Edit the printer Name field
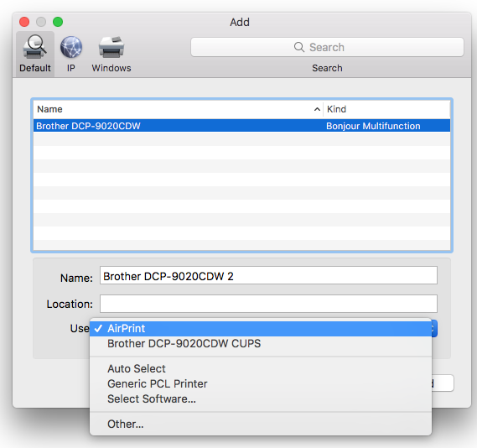477x448 pixels. pyautogui.click(x=268, y=276)
